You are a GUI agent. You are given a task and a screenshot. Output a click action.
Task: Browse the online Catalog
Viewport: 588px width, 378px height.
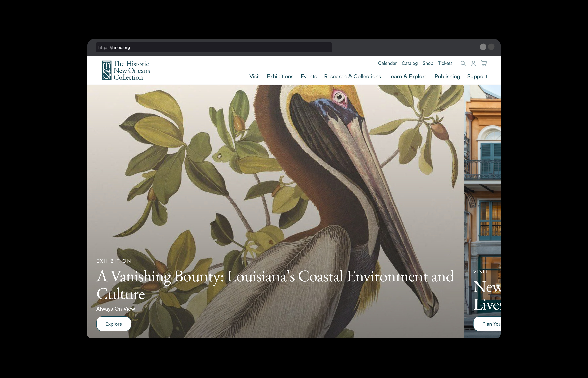pyautogui.click(x=409, y=63)
